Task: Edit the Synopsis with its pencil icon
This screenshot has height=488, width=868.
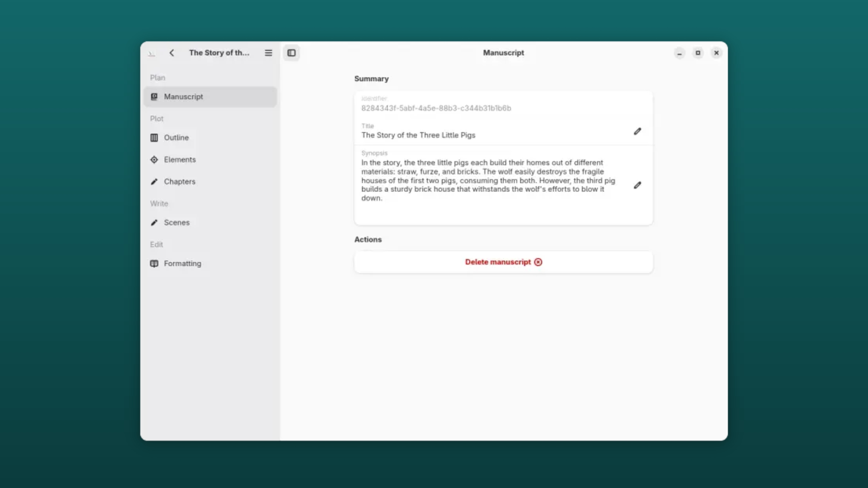Action: click(x=637, y=185)
